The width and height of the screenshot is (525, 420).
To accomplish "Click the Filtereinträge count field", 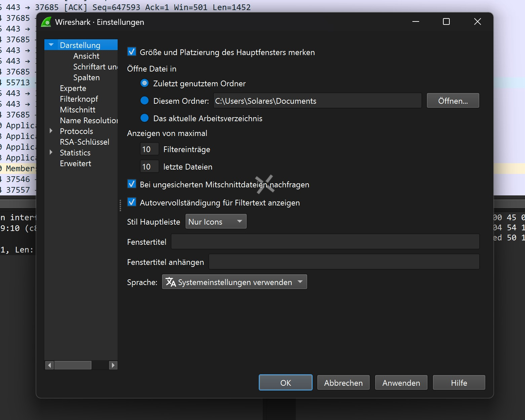I will click(x=149, y=149).
